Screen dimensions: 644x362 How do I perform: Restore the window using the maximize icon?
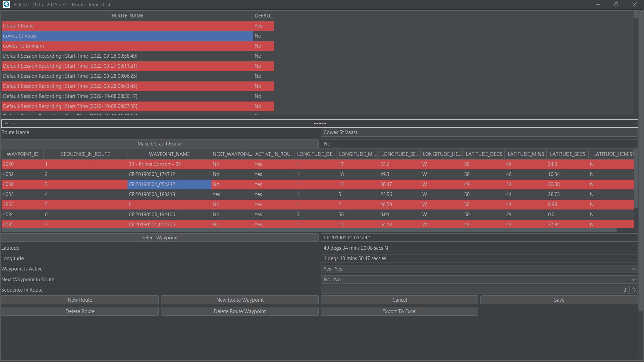point(616,4)
